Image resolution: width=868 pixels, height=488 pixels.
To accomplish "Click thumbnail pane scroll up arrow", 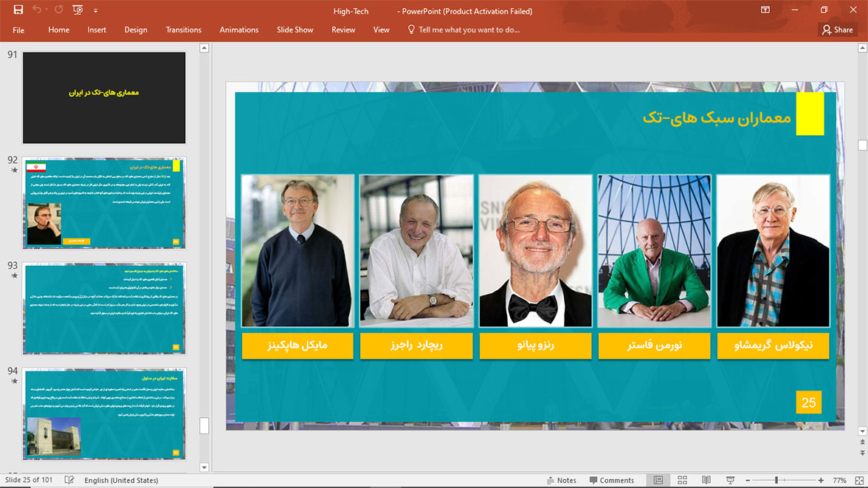I will pos(204,48).
